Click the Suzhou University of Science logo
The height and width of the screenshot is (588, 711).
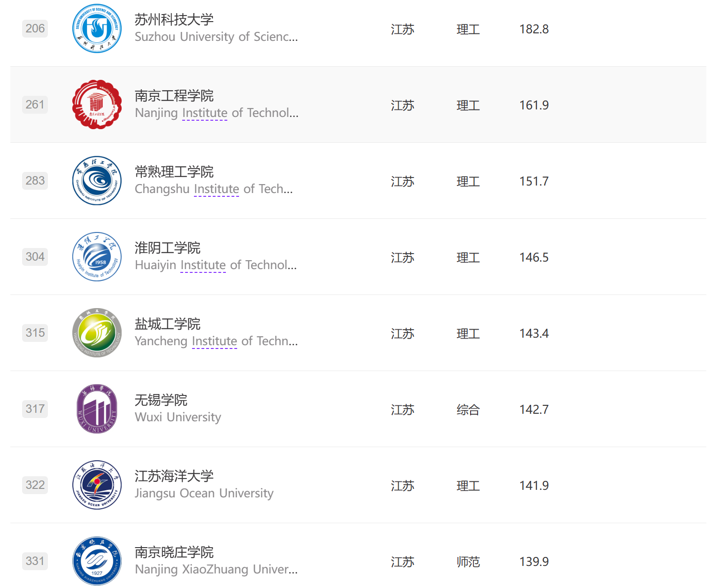pyautogui.click(x=97, y=29)
